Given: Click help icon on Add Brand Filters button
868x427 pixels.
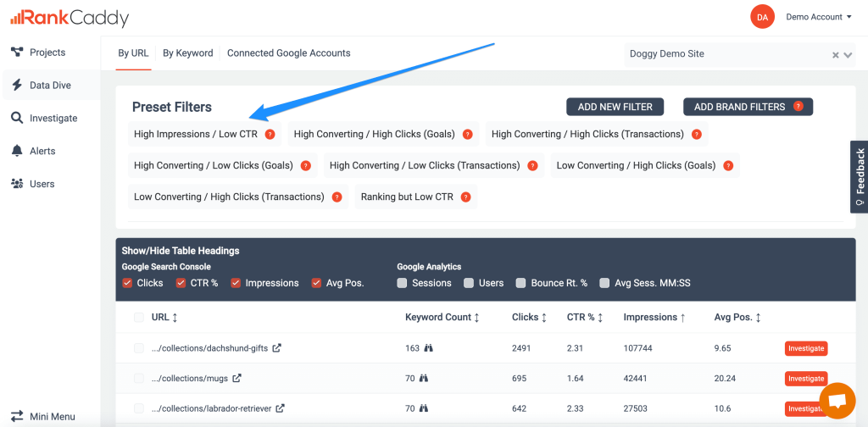Looking at the screenshot, I should pyautogui.click(x=798, y=106).
